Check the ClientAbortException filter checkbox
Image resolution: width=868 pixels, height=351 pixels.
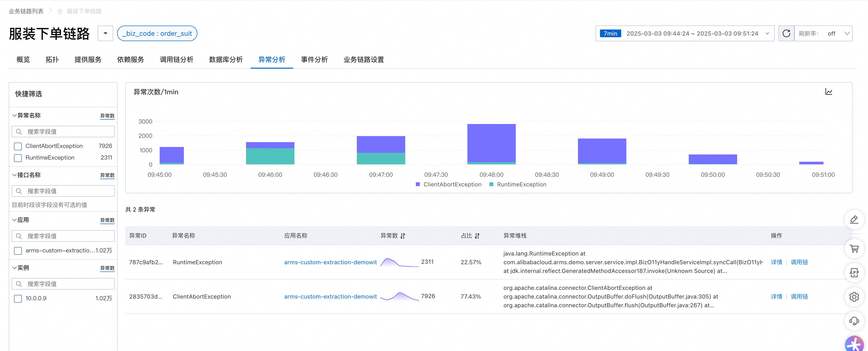(x=18, y=146)
